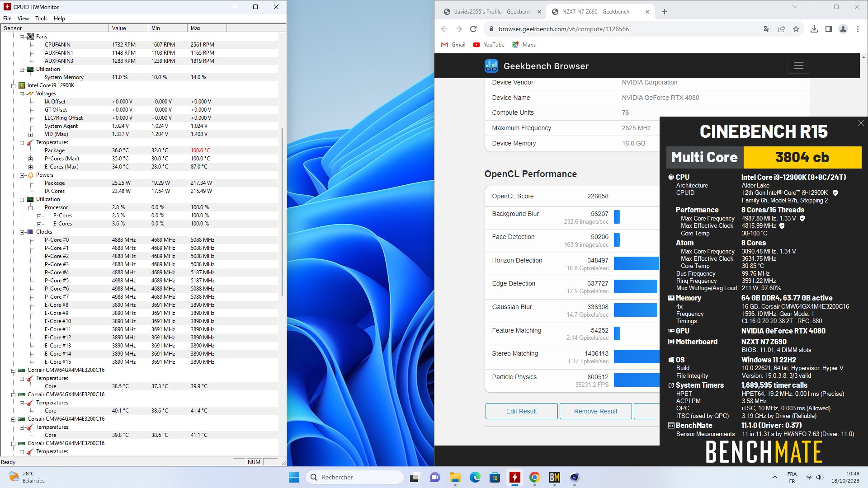Open Task View from taskbar
868x488 pixels.
coord(415,477)
